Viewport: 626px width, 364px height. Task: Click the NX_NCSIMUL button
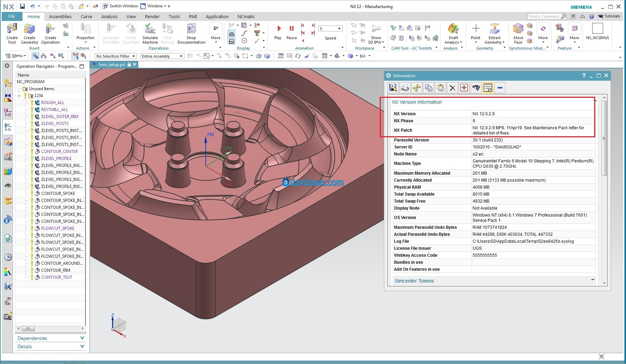pos(597,32)
